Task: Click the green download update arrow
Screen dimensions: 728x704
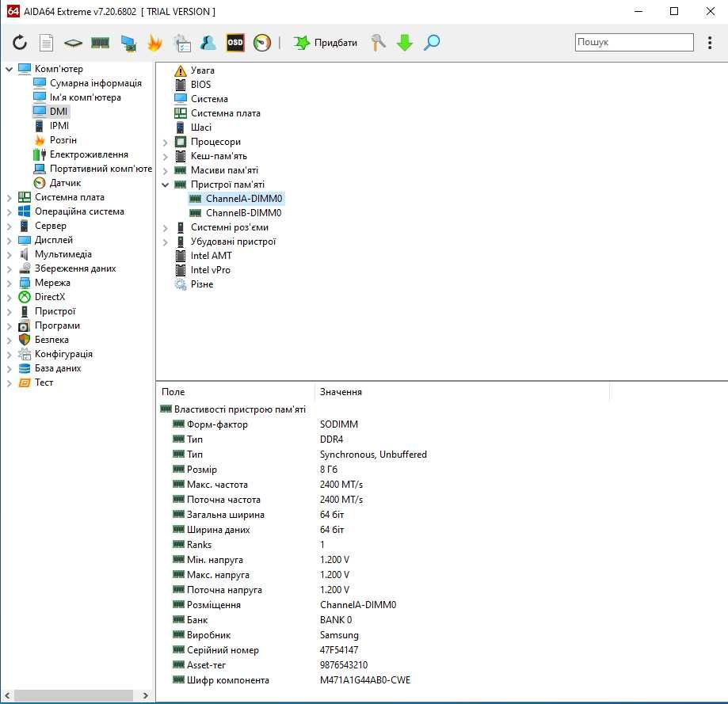Action: click(x=404, y=43)
